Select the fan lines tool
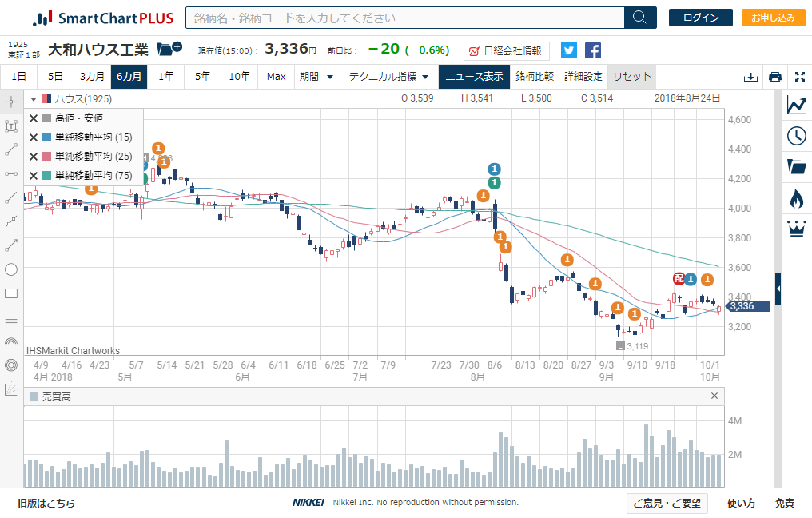812x518 pixels. coord(11,389)
